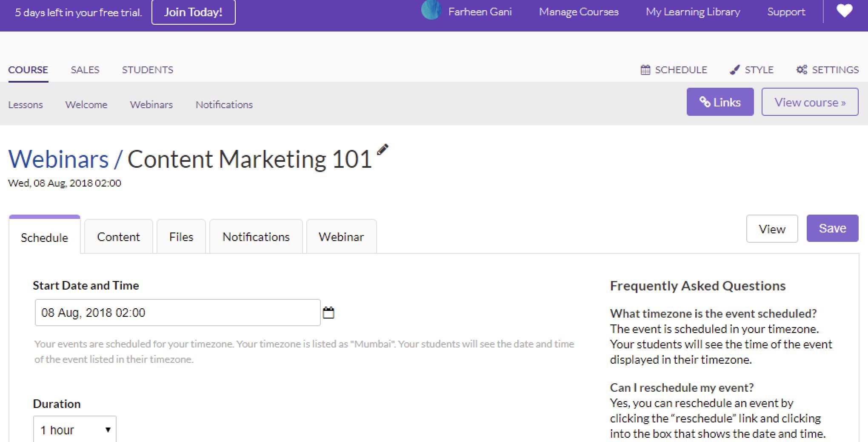Open Settings with the gears icon
868x442 pixels.
click(x=827, y=70)
